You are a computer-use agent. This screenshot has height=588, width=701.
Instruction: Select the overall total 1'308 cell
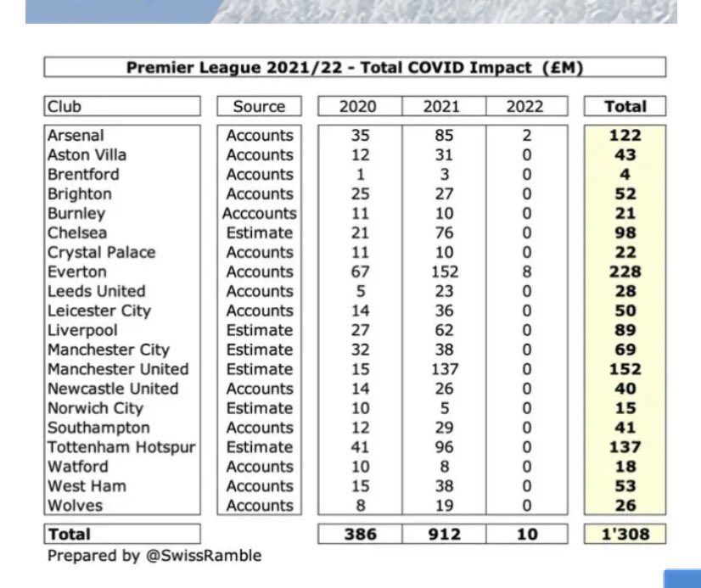(626, 535)
